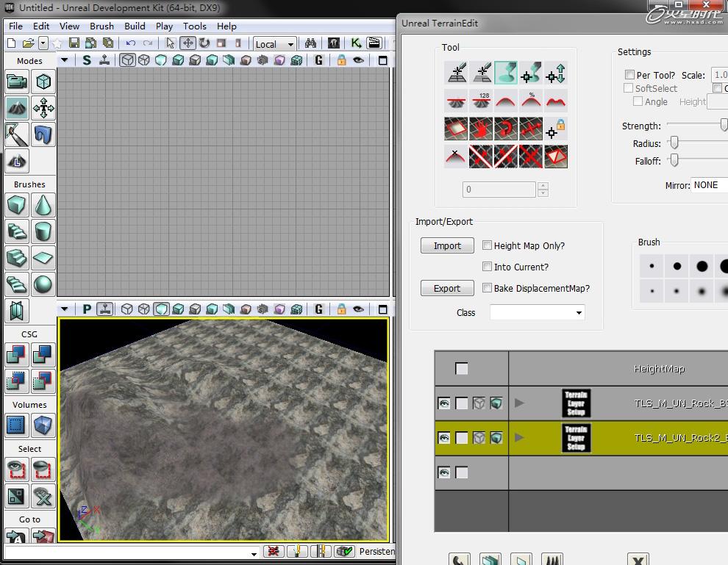Select Visibility terrain tool in third row
728x565 pixels.
tap(457, 129)
